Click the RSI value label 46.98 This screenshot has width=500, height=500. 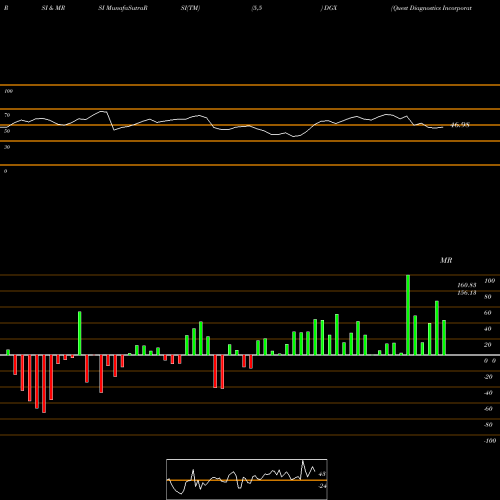460,125
